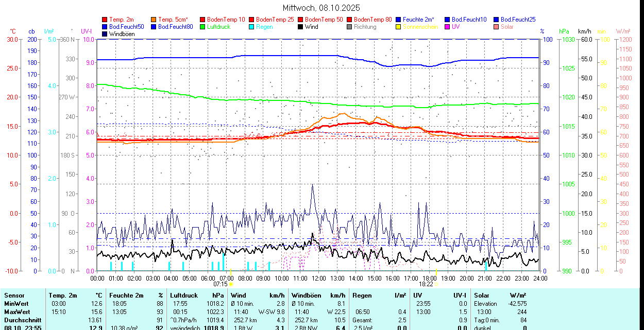The width and height of the screenshot is (644, 330).
Task: Click the max wind value W-SW 9.8
Action: point(272,312)
